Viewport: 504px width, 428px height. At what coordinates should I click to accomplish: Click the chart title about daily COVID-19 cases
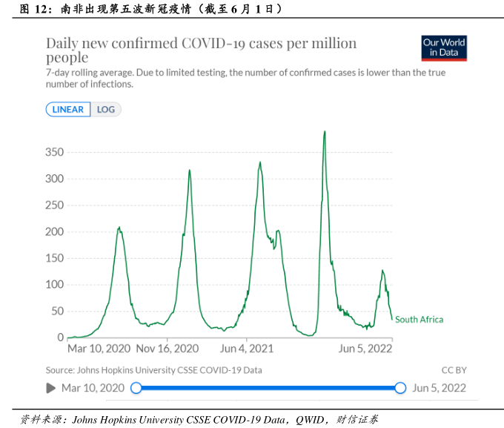pos(201,50)
